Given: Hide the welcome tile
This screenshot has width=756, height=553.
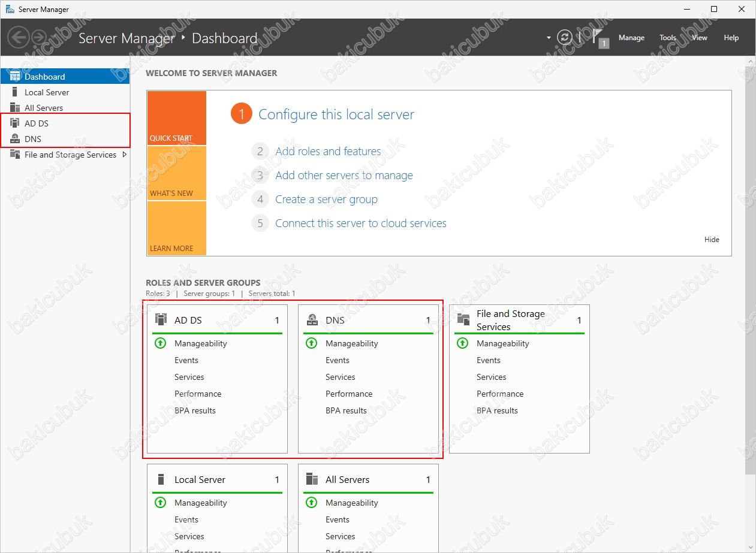Looking at the screenshot, I should (x=712, y=240).
